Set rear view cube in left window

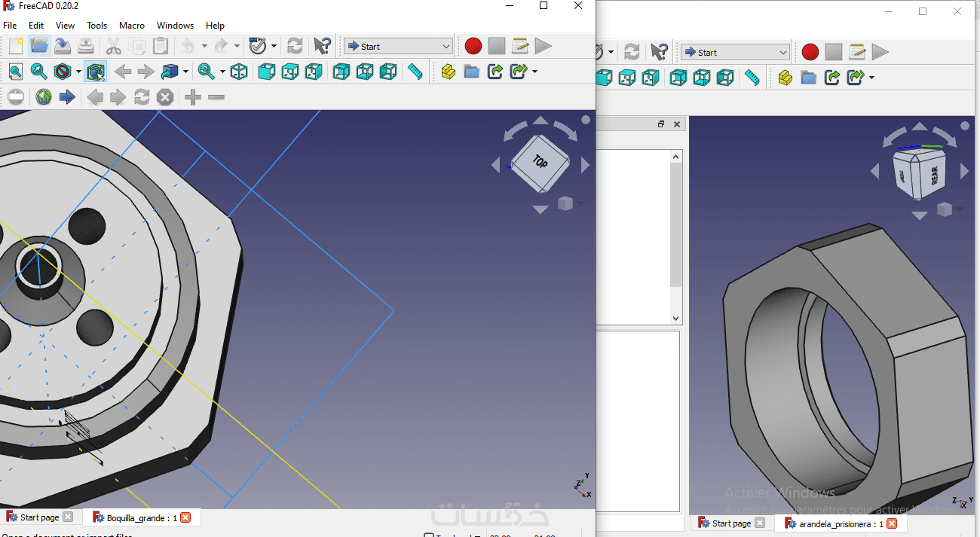click(341, 72)
